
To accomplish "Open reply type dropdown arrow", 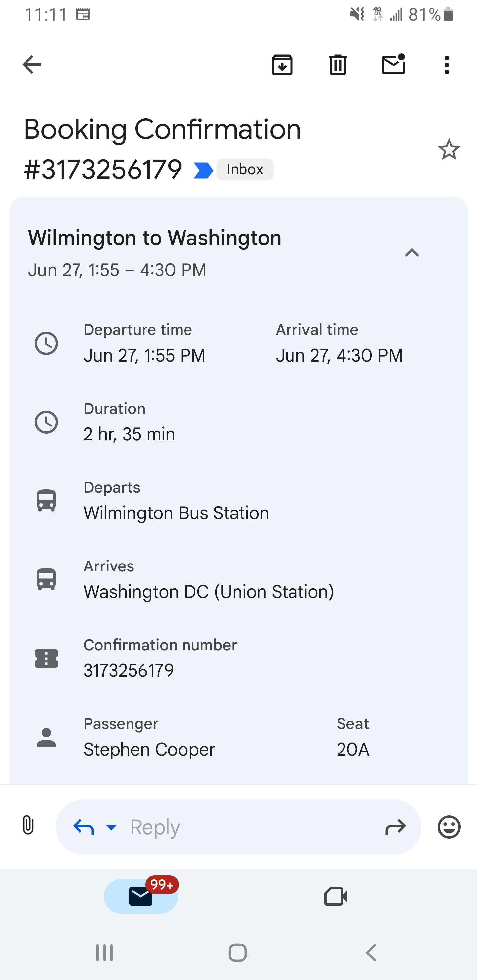I will [111, 827].
